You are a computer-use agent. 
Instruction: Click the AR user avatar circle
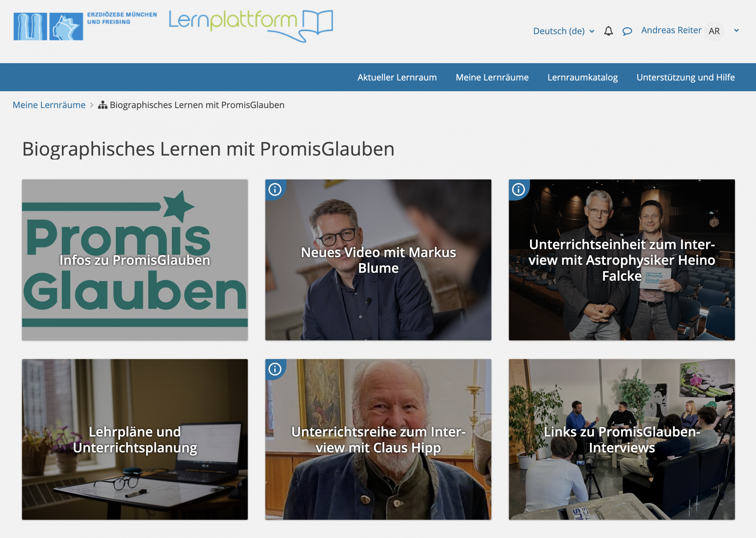(x=714, y=31)
